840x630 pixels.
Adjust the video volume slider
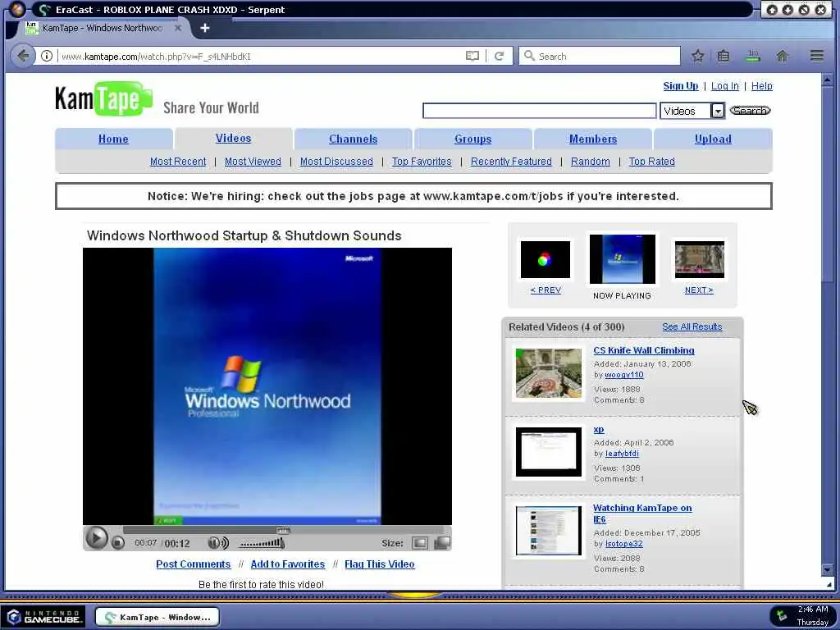262,543
